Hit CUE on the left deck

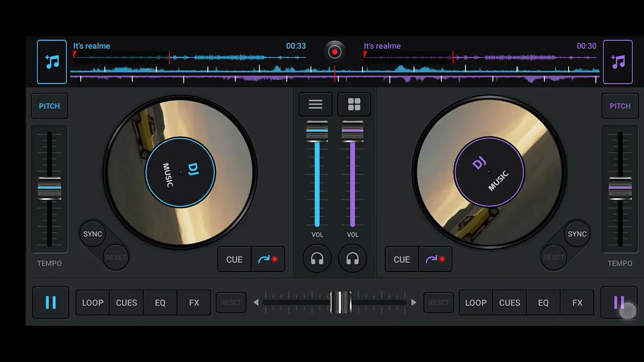pos(234,259)
